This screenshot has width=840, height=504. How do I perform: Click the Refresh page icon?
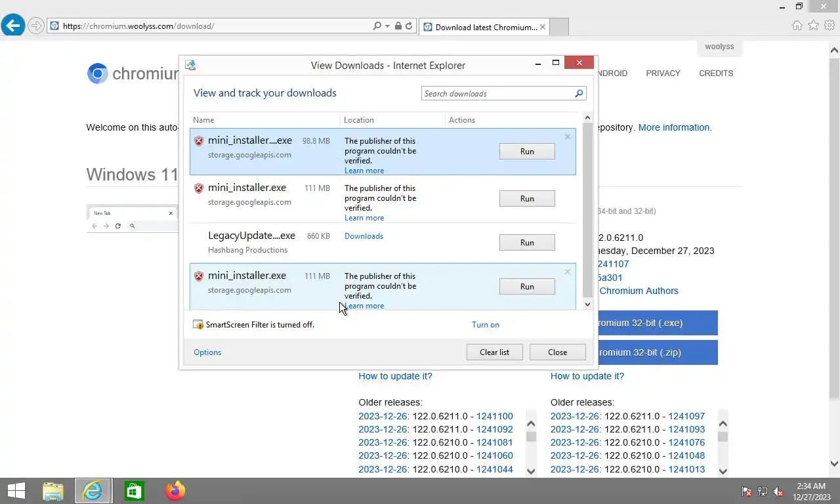[x=409, y=26]
